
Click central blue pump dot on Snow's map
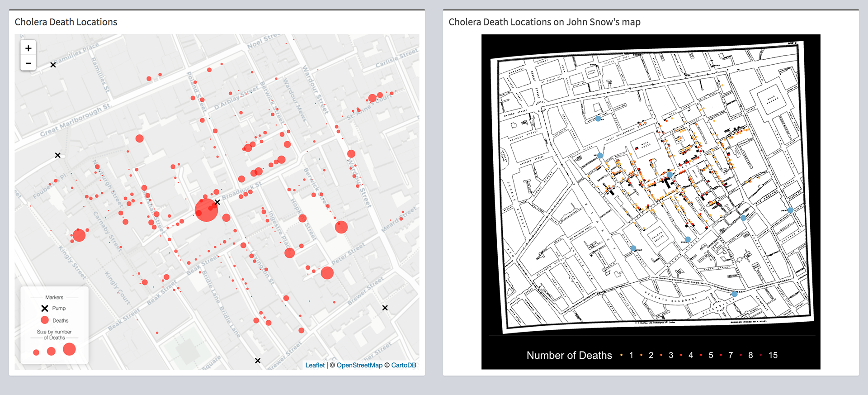coord(670,175)
